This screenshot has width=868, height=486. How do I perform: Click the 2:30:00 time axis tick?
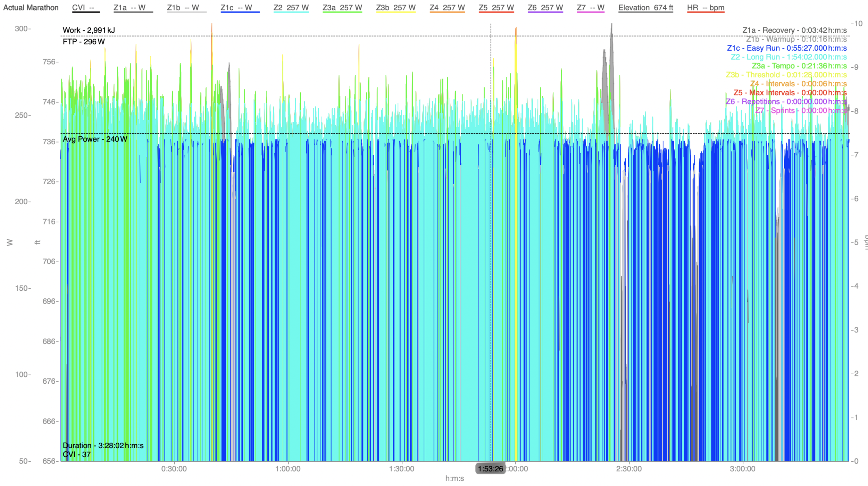pos(629,469)
